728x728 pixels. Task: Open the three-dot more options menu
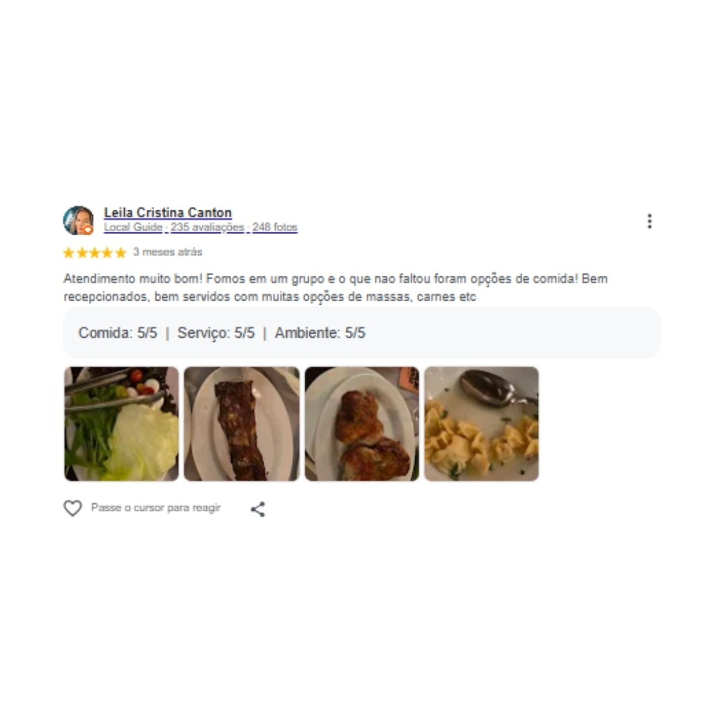coord(650,221)
